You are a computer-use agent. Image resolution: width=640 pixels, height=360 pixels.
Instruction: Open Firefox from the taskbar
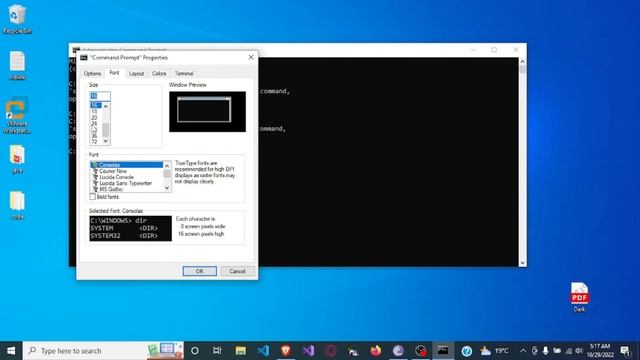coord(376,351)
